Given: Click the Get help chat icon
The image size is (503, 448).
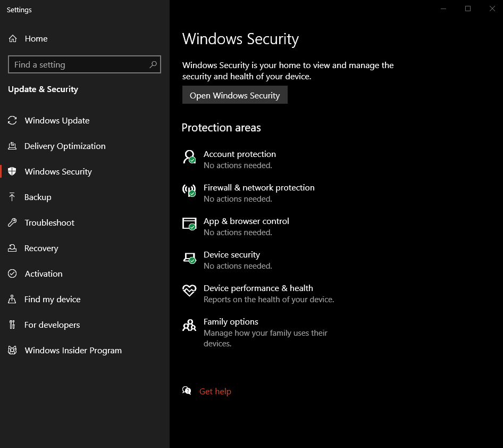Looking at the screenshot, I should coord(187,391).
